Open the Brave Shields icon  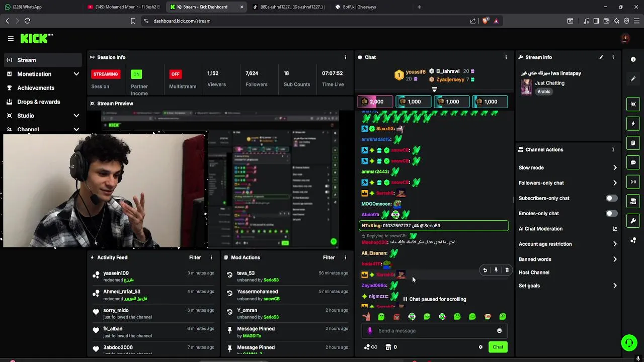485,21
